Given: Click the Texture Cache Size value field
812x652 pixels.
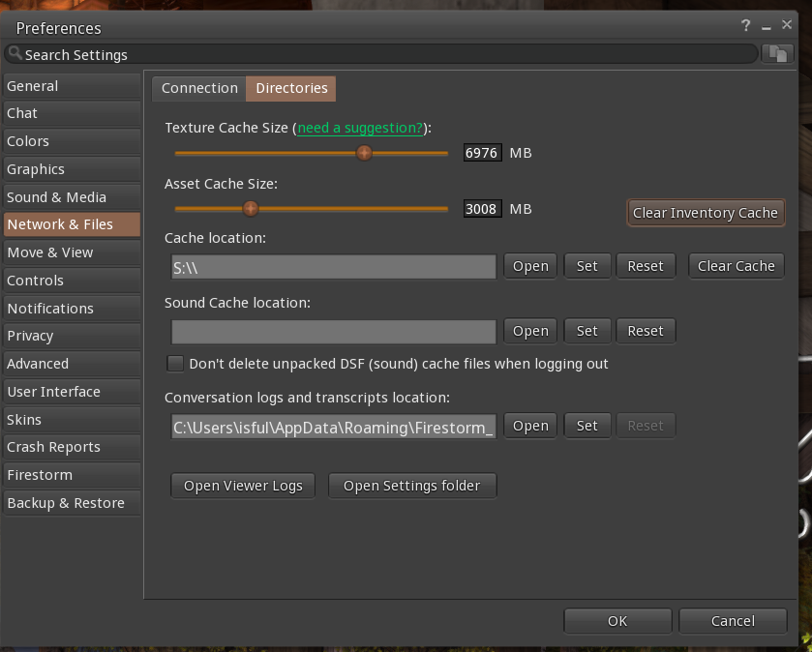Looking at the screenshot, I should [482, 153].
